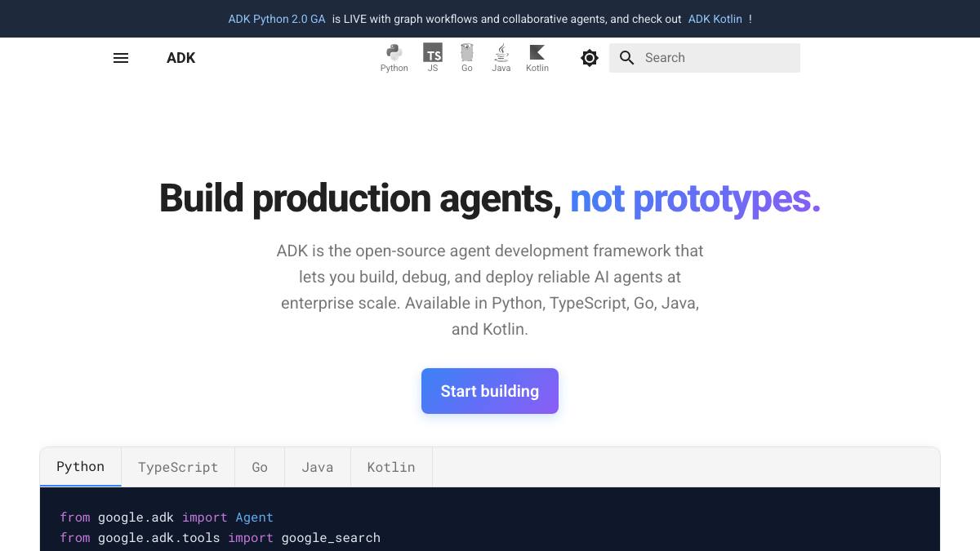
Task: Click into the Search input field
Action: pyautogui.click(x=705, y=58)
